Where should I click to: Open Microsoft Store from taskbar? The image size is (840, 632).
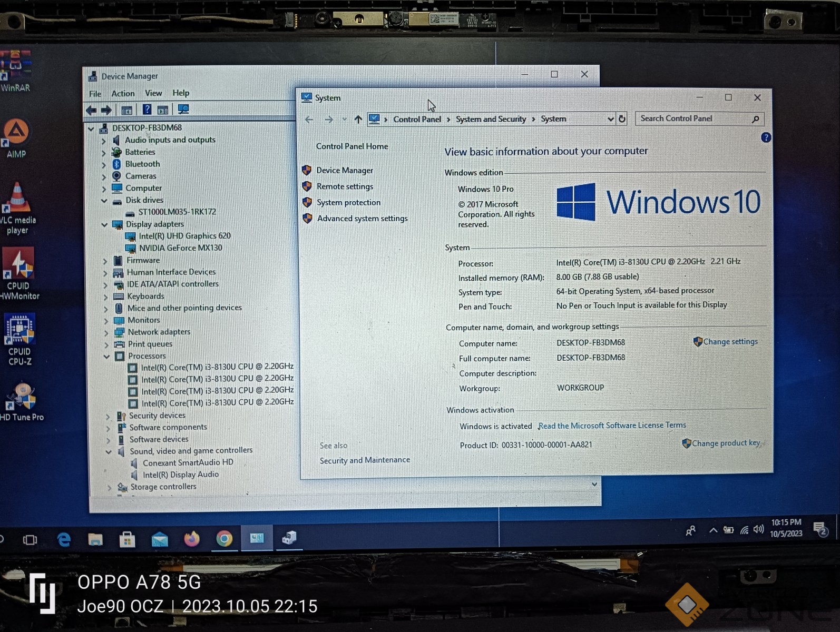(127, 539)
